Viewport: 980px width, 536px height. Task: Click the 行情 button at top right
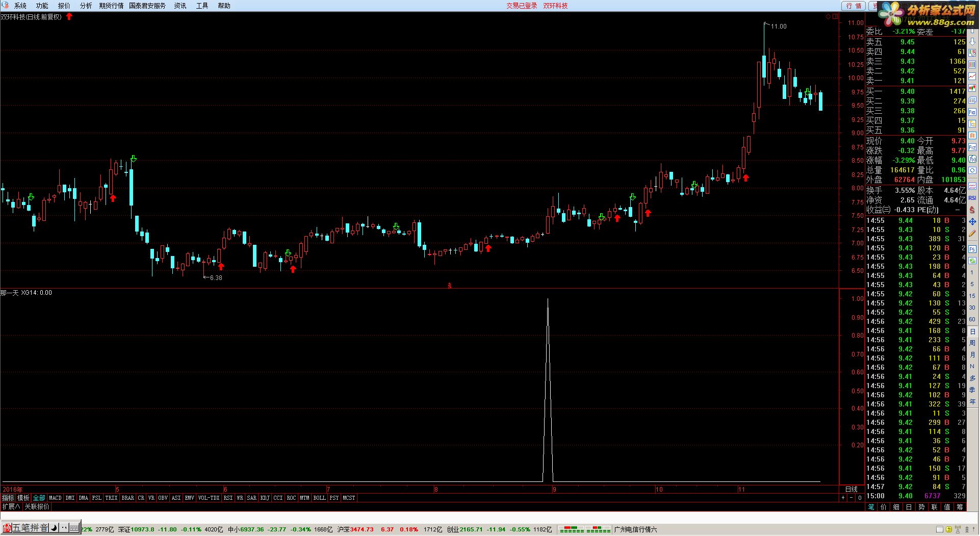[854, 6]
